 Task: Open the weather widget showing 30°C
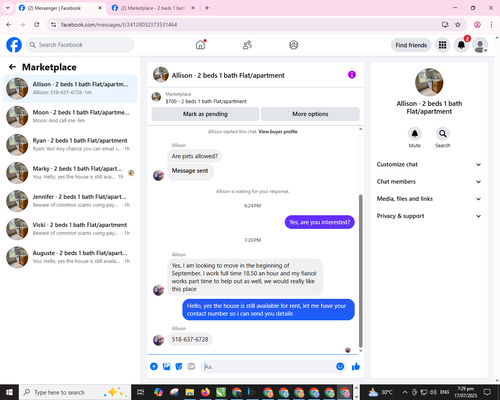point(380,392)
